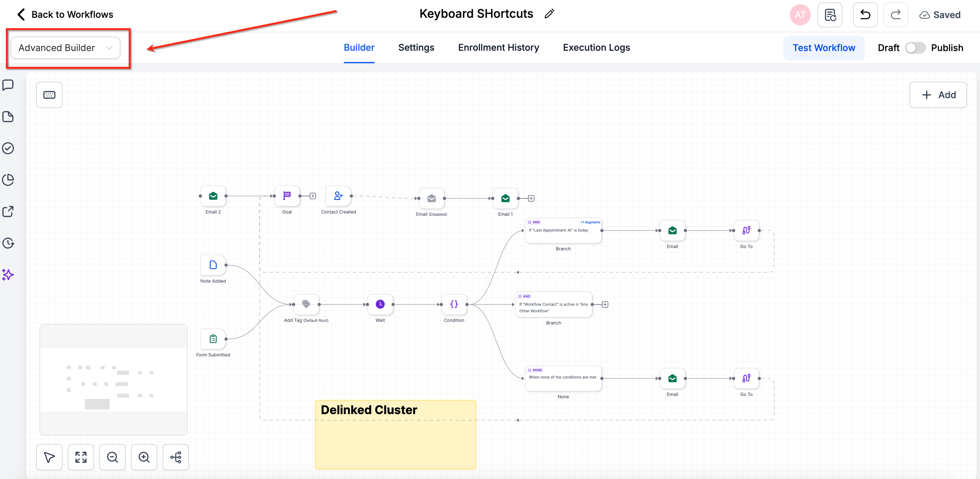Click the zoom in magnifier icon

coord(144,457)
